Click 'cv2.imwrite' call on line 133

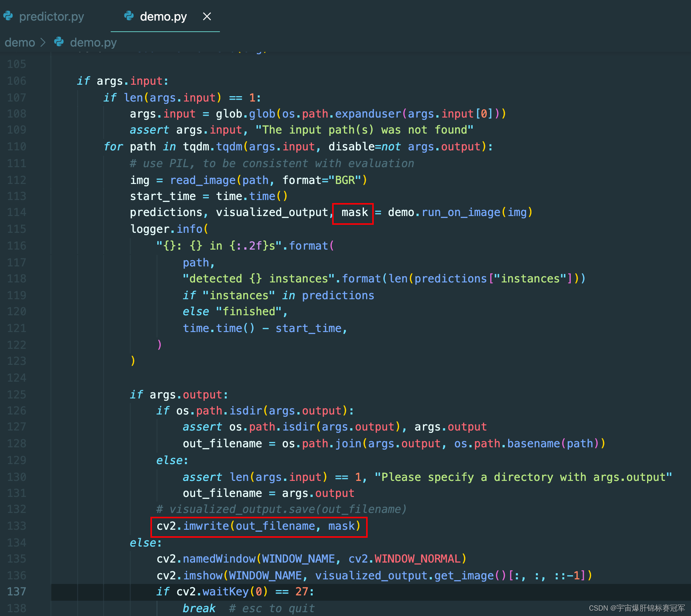[193, 526]
